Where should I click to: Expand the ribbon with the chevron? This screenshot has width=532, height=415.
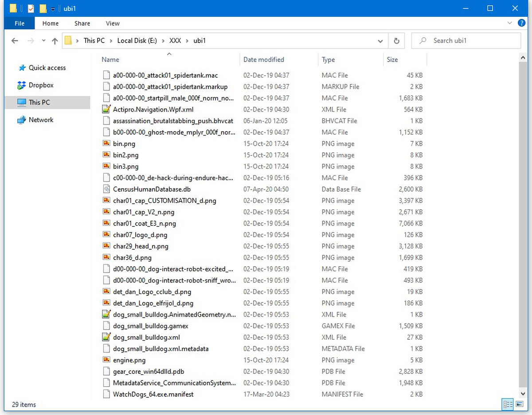point(509,23)
